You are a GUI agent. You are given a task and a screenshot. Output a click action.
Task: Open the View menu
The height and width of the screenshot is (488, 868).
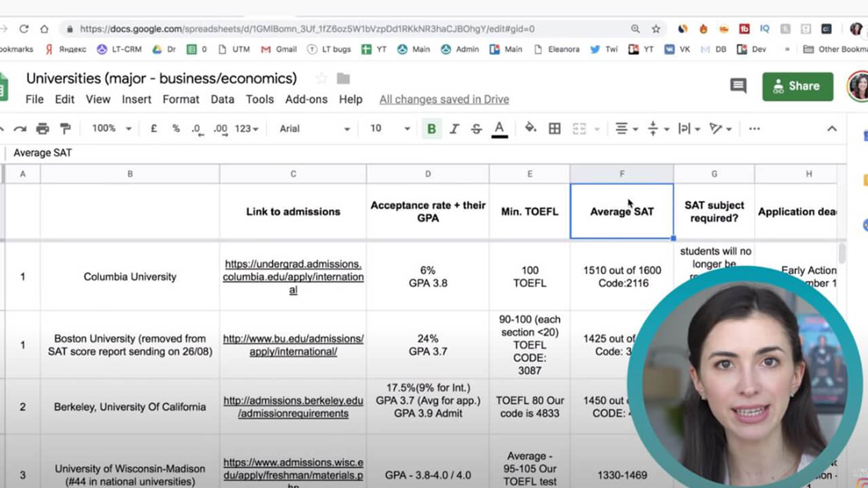tap(98, 99)
